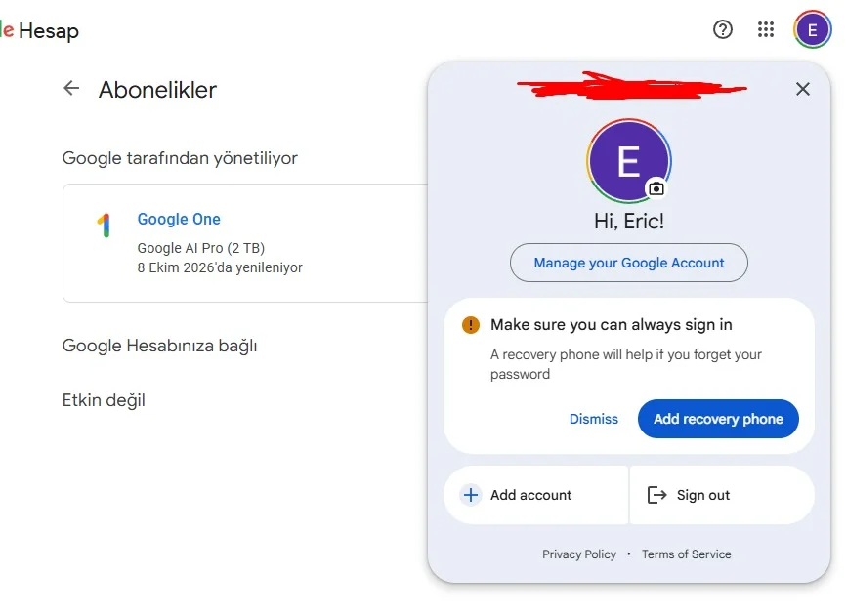
Task: Click the top-right account avatar
Action: pyautogui.click(x=813, y=29)
